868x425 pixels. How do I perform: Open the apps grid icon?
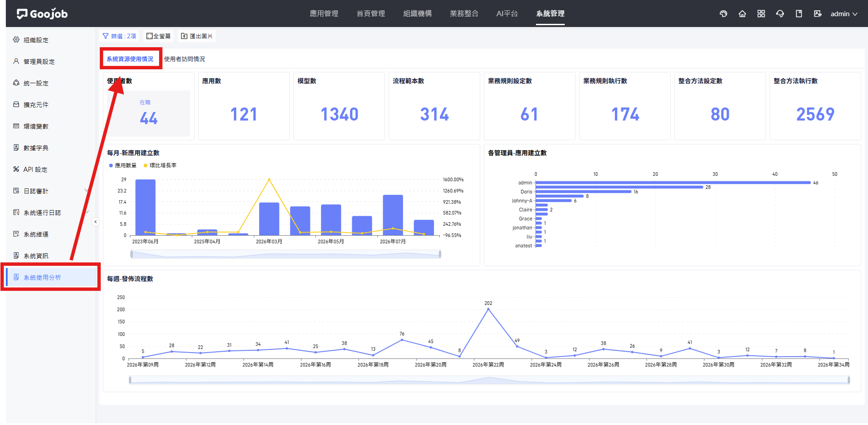[761, 13]
